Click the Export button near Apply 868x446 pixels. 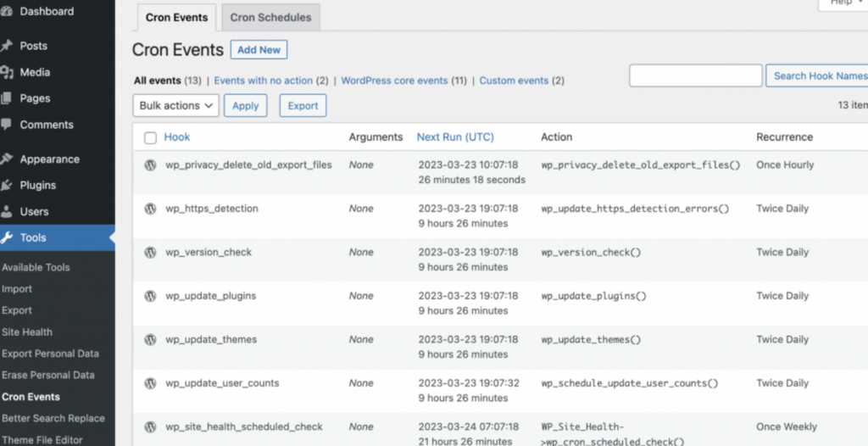(x=303, y=105)
